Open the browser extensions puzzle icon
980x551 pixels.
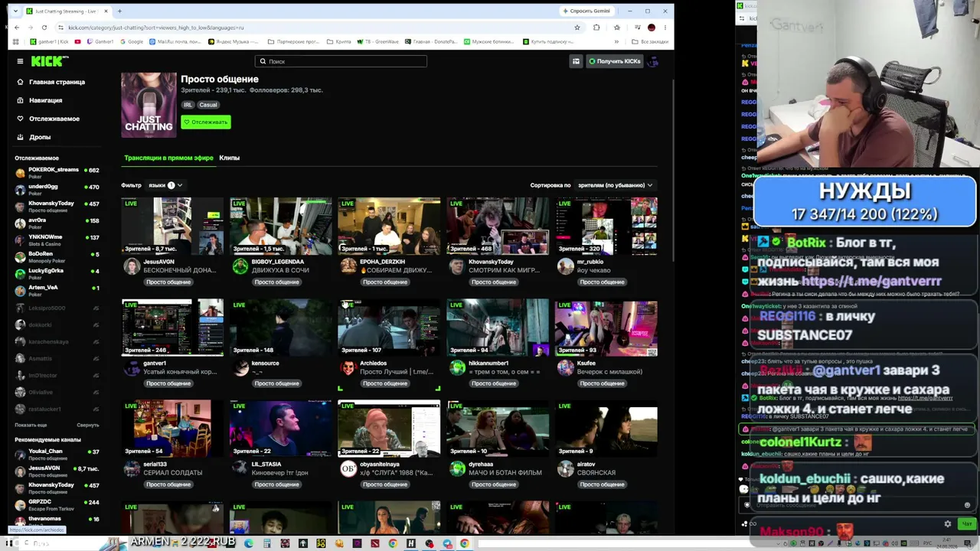(596, 28)
